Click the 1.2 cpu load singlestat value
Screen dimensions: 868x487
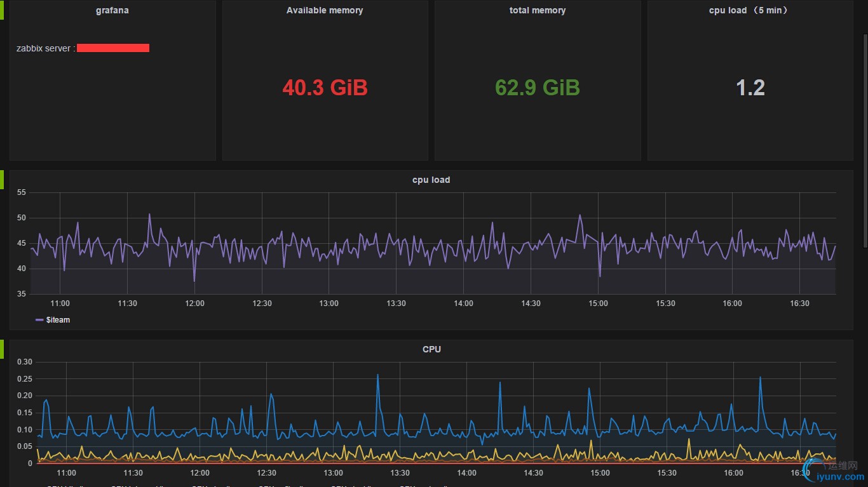tap(750, 88)
